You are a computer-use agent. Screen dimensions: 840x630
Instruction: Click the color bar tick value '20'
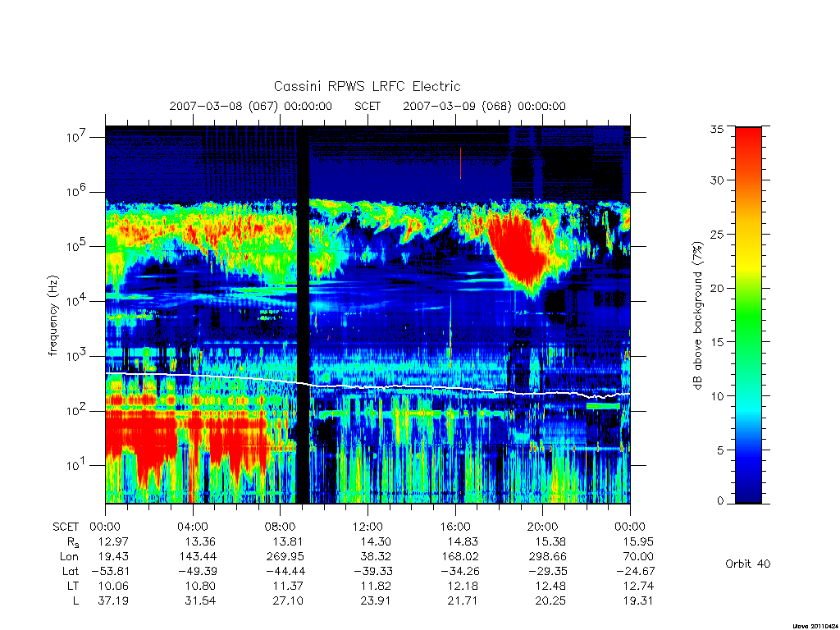point(716,288)
